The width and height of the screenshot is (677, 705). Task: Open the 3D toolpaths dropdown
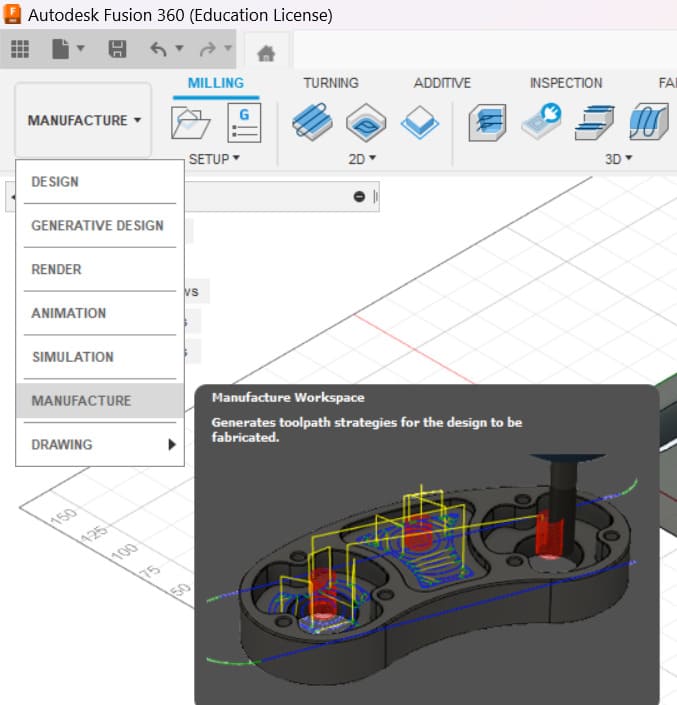619,159
